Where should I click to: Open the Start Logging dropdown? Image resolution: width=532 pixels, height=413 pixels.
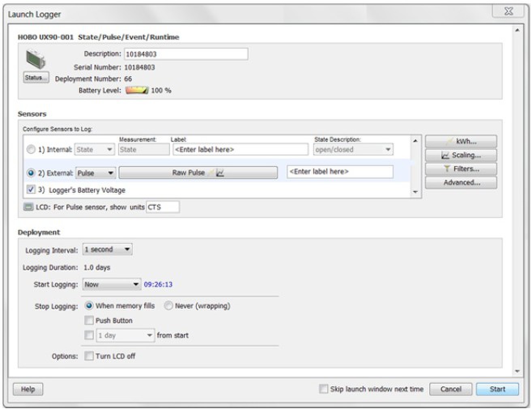coord(112,285)
